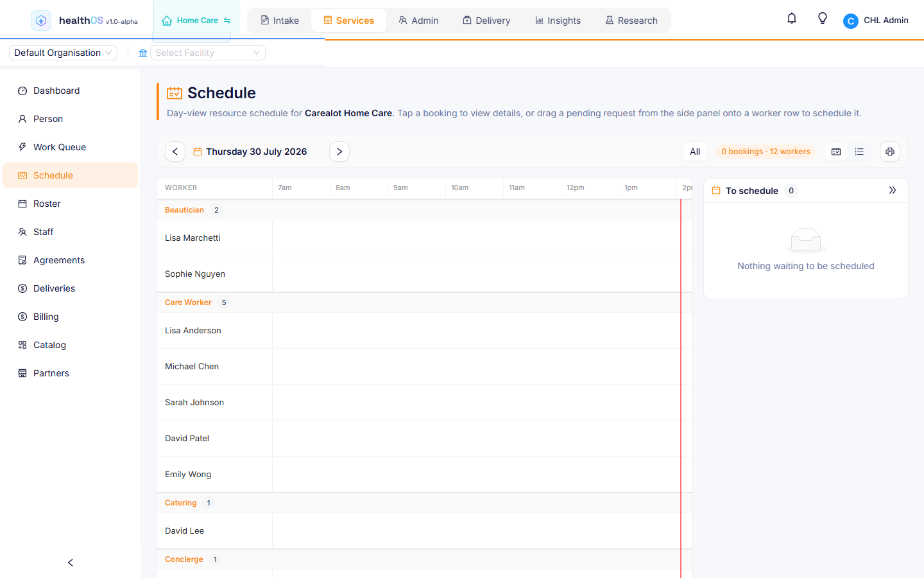924x578 pixels.
Task: Collapse the left sidebar
Action: (71, 563)
